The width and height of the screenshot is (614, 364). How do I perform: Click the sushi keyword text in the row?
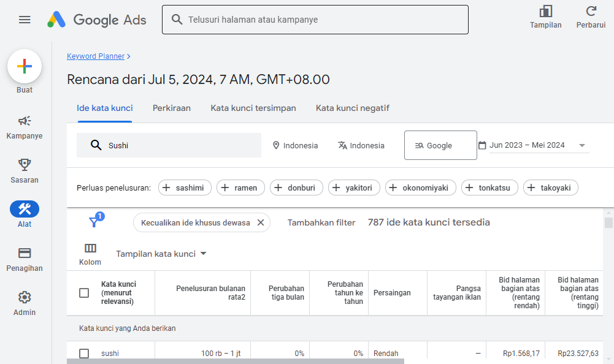click(x=110, y=354)
